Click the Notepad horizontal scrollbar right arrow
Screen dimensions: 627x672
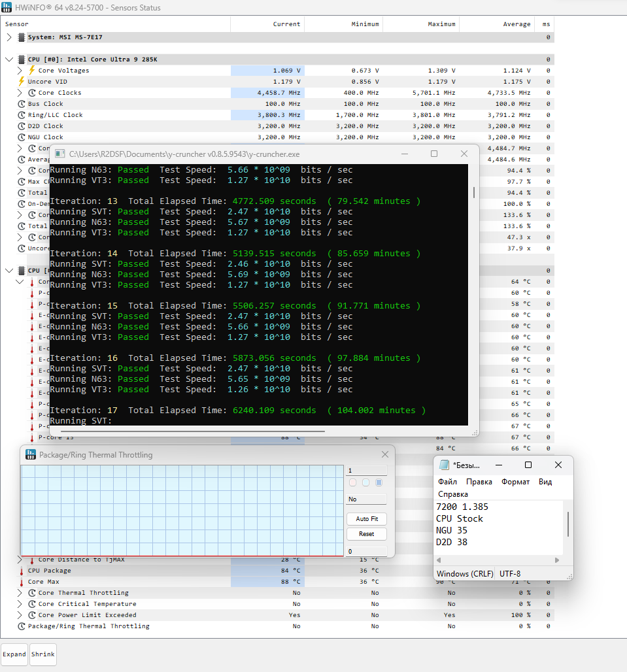click(556, 560)
